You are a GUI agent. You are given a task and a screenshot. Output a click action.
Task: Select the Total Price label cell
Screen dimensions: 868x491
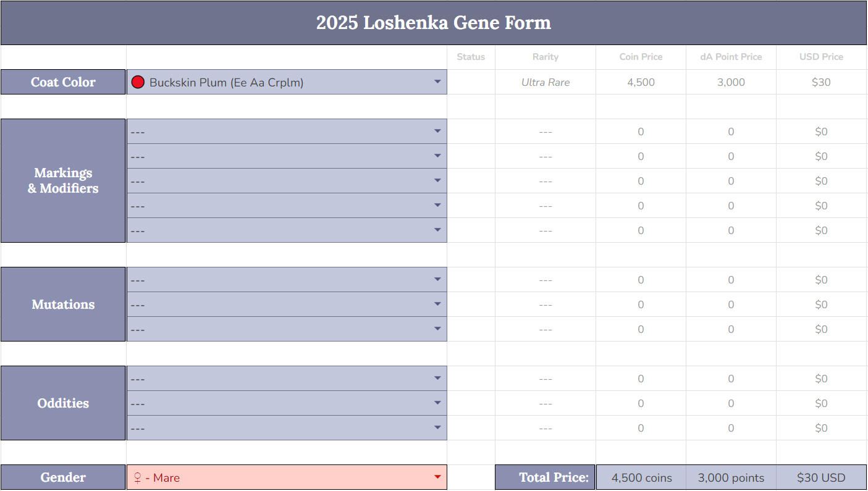(545, 477)
